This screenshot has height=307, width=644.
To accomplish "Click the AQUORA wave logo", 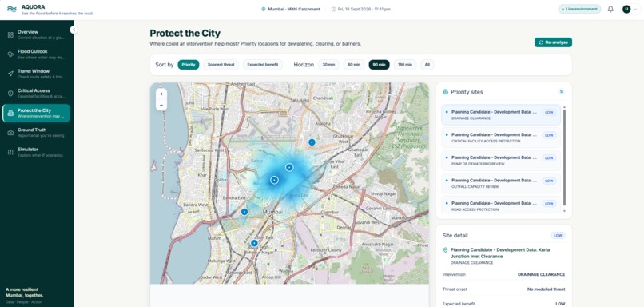I will pos(12,9).
